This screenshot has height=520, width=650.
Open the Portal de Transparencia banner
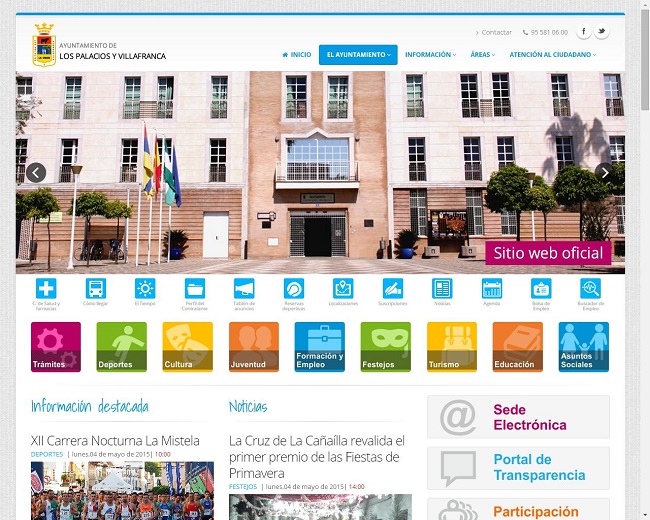coord(518,468)
